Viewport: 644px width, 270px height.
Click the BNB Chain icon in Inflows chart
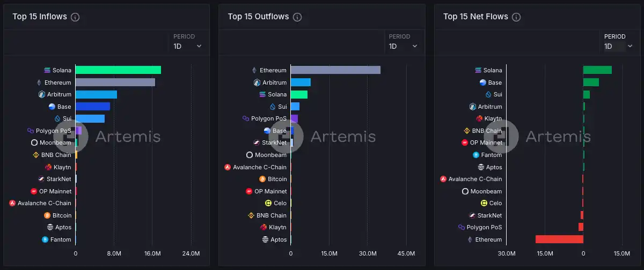(x=36, y=155)
